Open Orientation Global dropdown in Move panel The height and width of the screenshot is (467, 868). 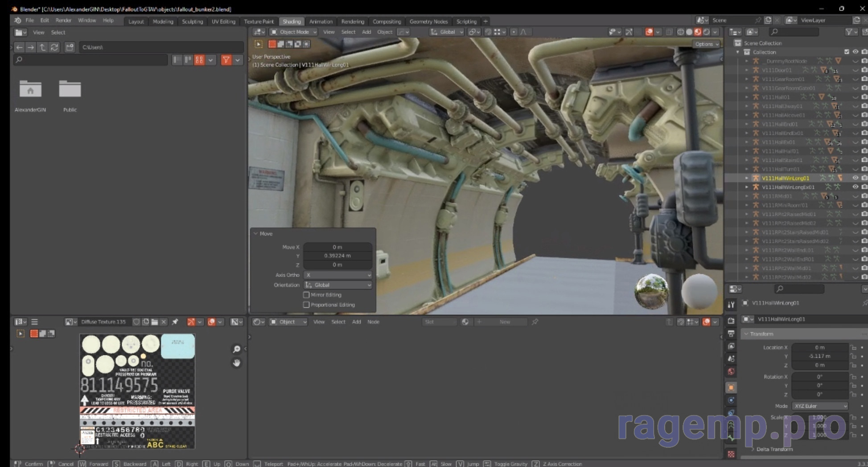point(338,285)
